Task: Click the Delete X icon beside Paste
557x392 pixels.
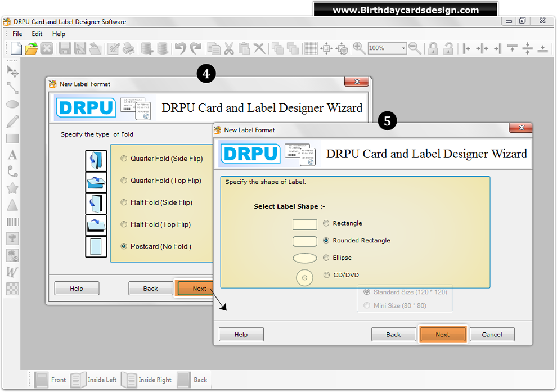Action: pyautogui.click(x=259, y=48)
